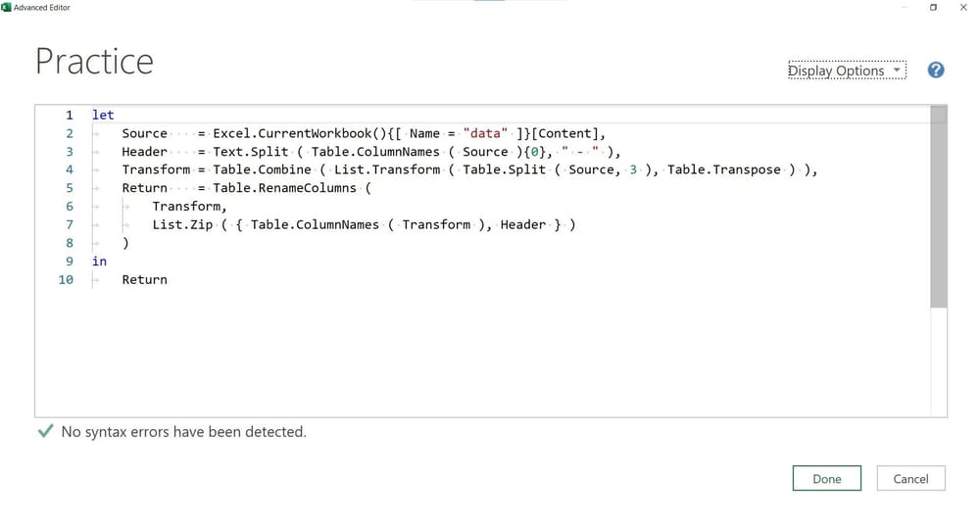Click the vertical scrollbar thumb in the editor

pos(938,207)
